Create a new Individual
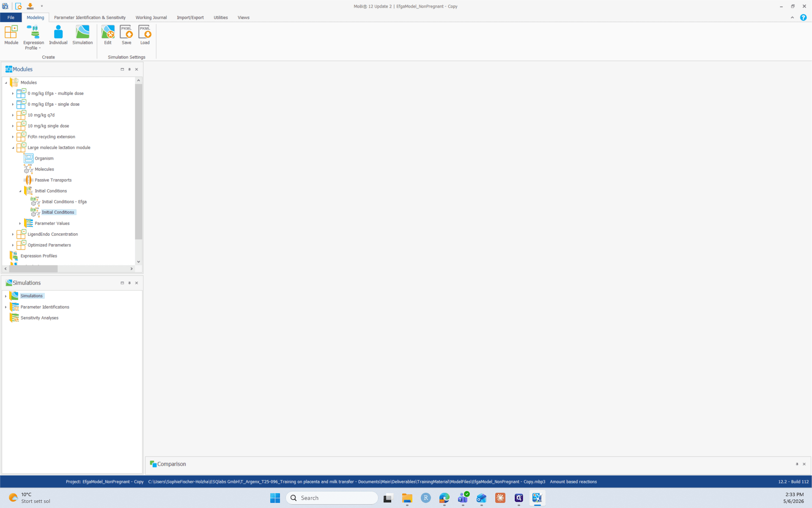Screen dimensions: 812x508 pos(58,35)
